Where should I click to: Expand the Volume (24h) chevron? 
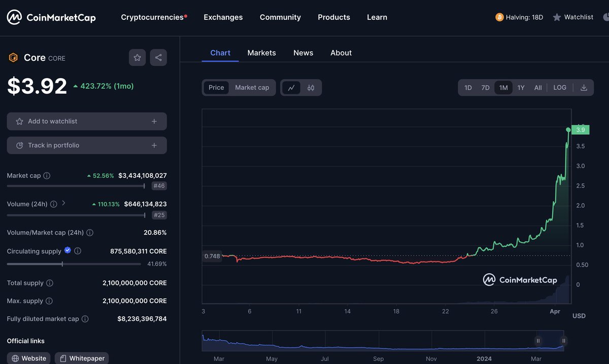pyautogui.click(x=63, y=203)
